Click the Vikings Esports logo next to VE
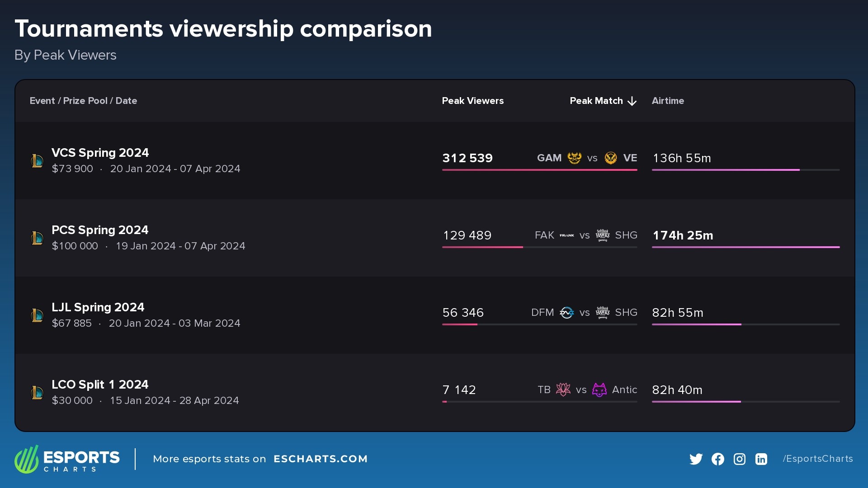This screenshot has height=488, width=868. 611,158
